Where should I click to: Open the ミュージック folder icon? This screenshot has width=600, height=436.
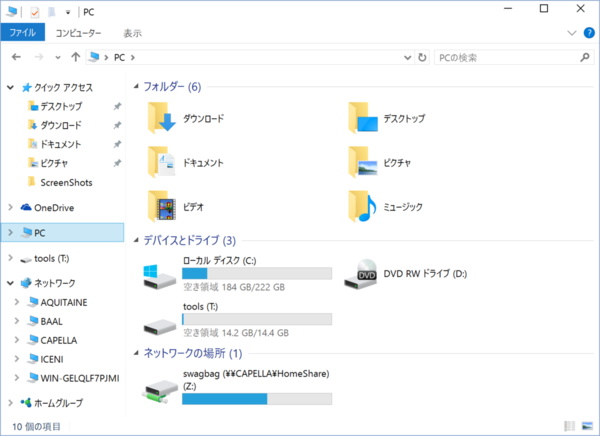point(363,207)
